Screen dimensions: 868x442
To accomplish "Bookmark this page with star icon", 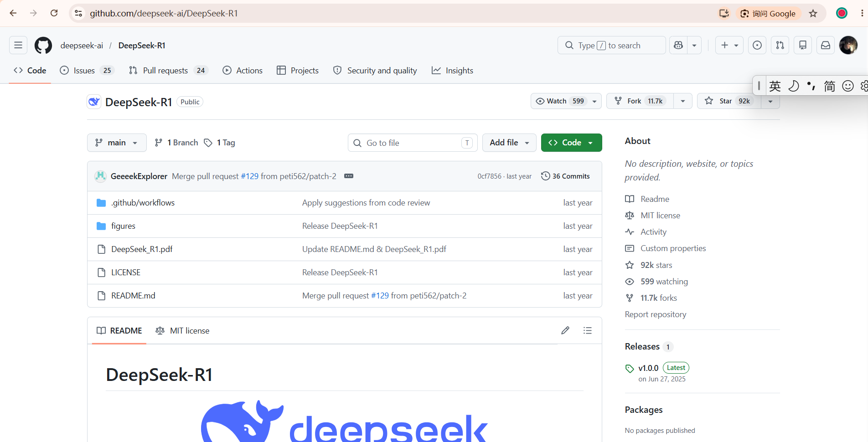I will (813, 13).
